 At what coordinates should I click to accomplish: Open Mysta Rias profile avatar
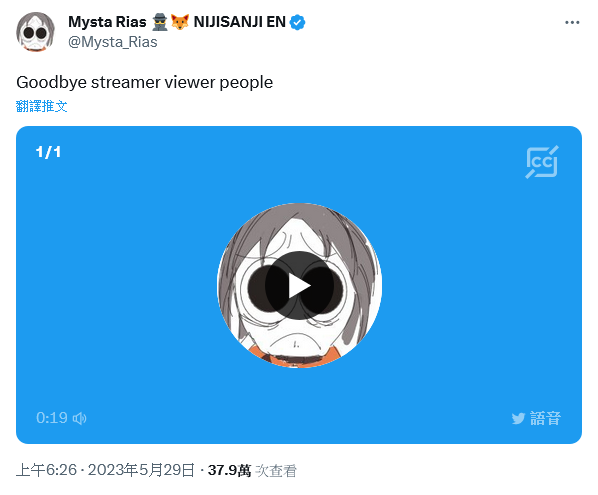tap(35, 32)
